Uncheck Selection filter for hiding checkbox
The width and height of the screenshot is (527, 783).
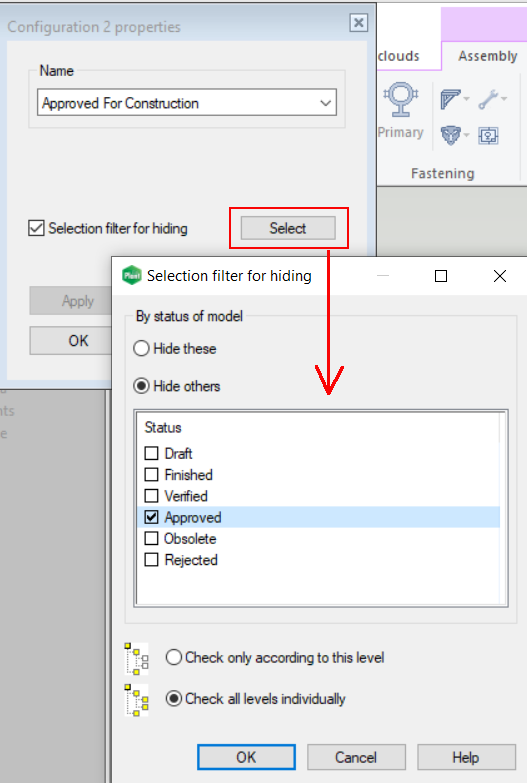click(x=36, y=228)
